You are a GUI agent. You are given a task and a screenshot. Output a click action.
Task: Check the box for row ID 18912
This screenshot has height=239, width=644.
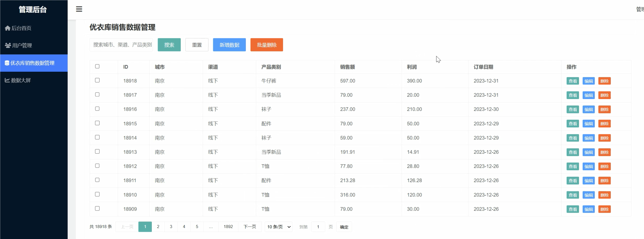click(97, 166)
